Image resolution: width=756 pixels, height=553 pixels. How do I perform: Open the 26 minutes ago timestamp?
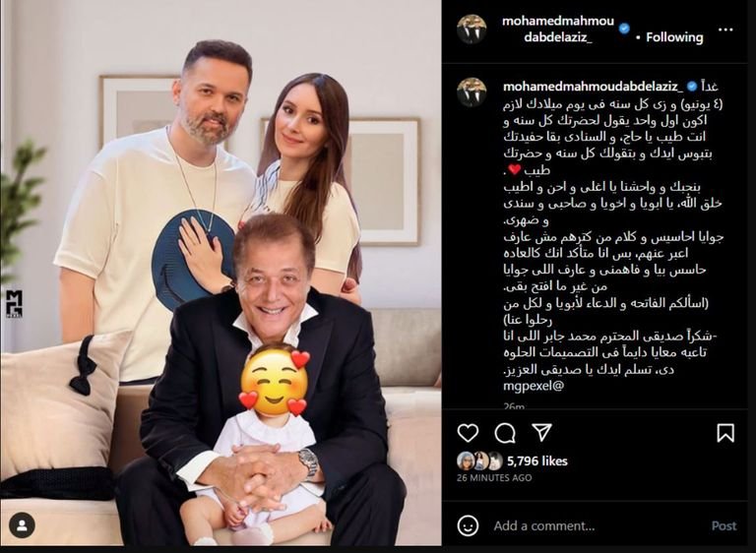tap(494, 478)
